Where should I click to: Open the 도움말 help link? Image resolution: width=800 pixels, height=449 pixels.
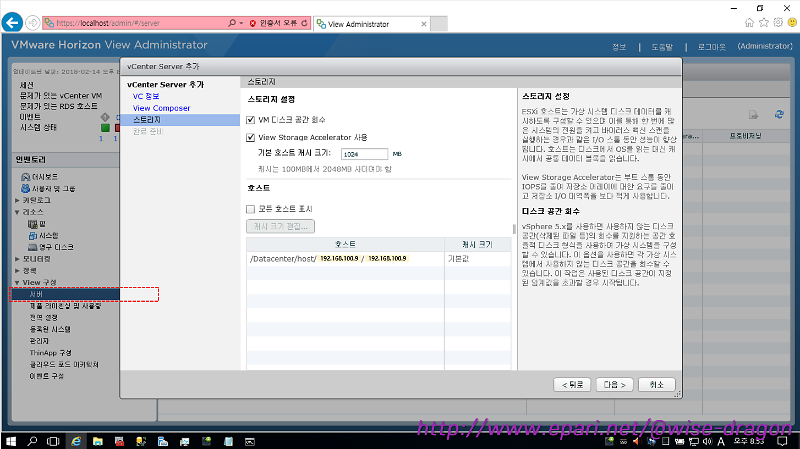[662, 47]
